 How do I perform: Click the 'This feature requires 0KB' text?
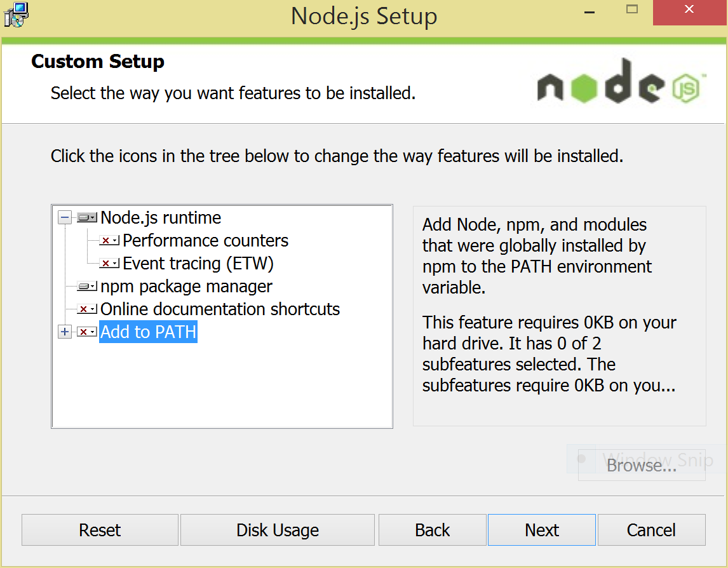[x=549, y=354]
